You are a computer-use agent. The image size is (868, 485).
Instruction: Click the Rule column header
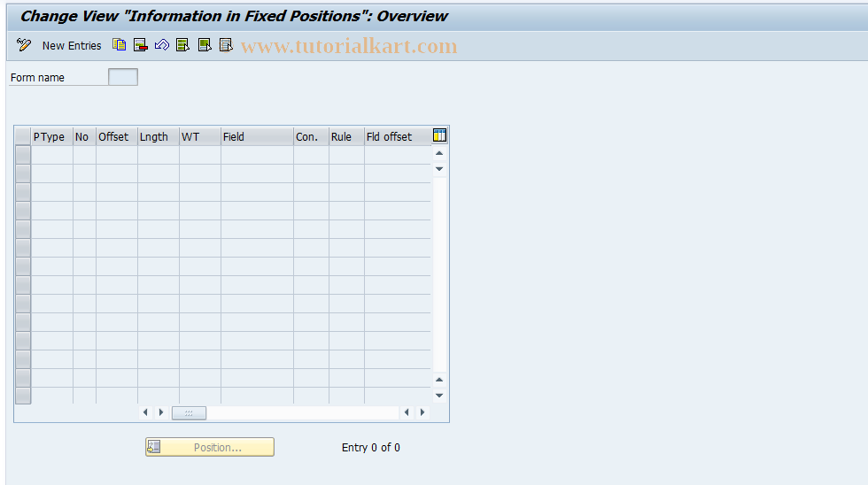[346, 136]
